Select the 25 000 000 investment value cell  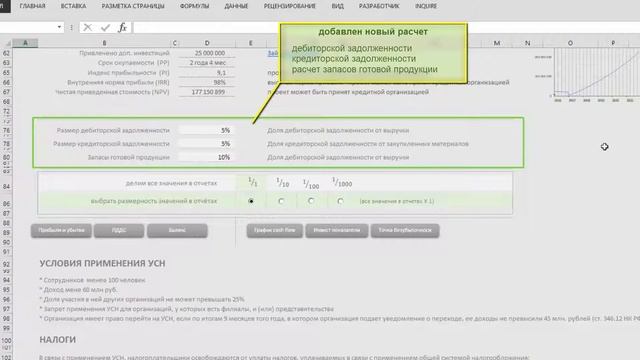coord(207,53)
